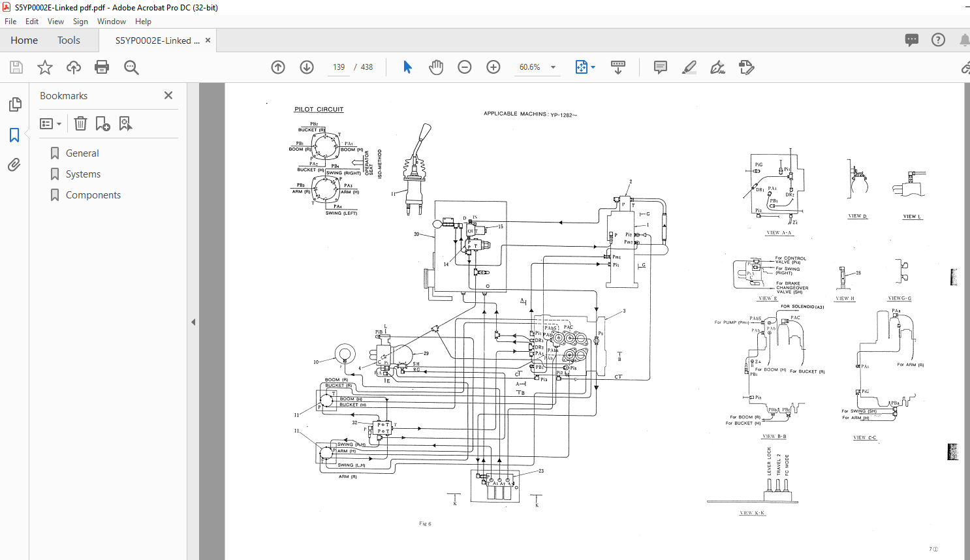This screenshot has height=560, width=970.
Task: Open notifications bell icon
Action: [x=964, y=40]
